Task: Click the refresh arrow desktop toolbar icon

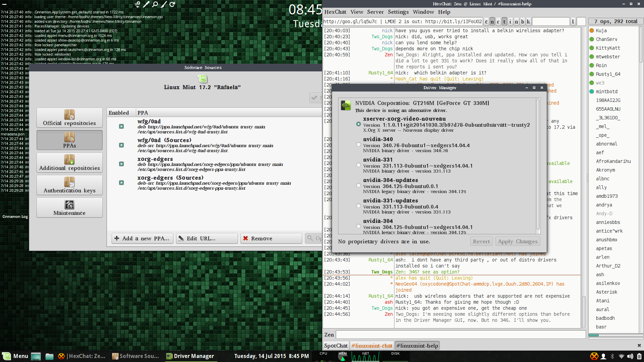Action: (172, 4)
